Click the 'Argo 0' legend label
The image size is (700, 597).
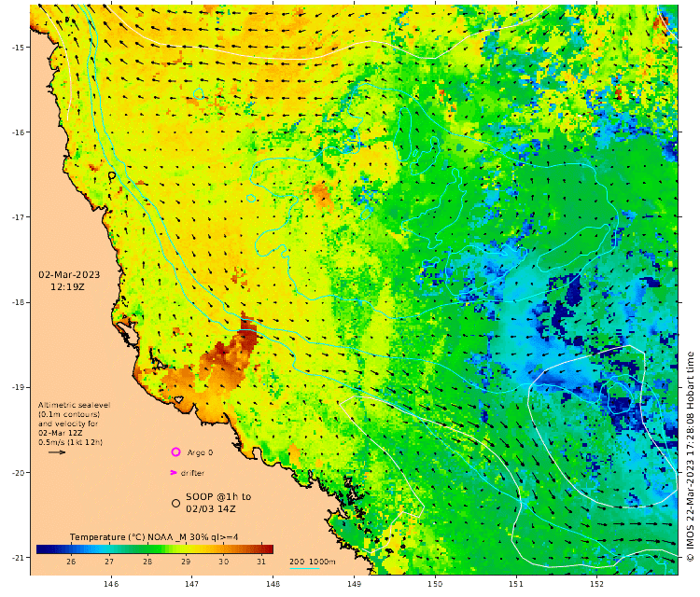click(200, 452)
